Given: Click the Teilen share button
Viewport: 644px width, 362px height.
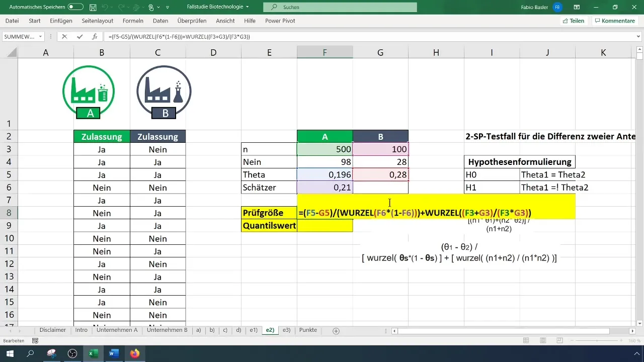Looking at the screenshot, I should coord(574,21).
